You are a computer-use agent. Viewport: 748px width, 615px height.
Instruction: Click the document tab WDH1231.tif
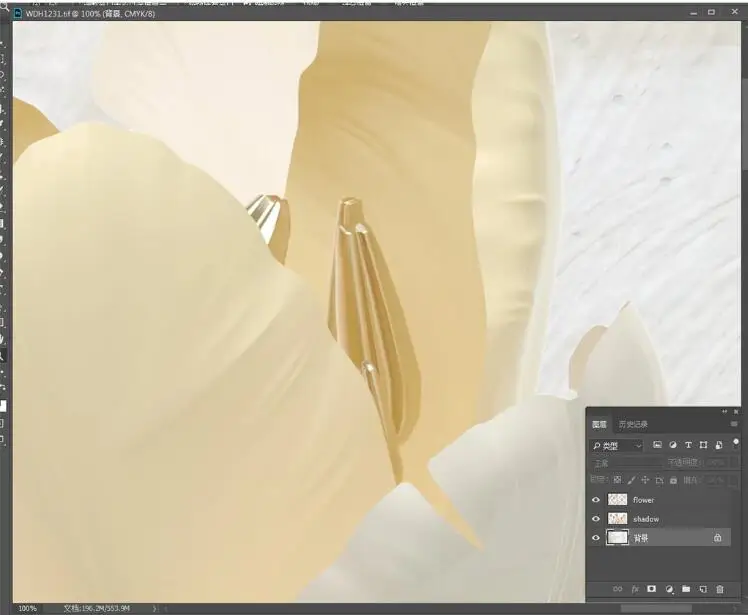pyautogui.click(x=91, y=13)
